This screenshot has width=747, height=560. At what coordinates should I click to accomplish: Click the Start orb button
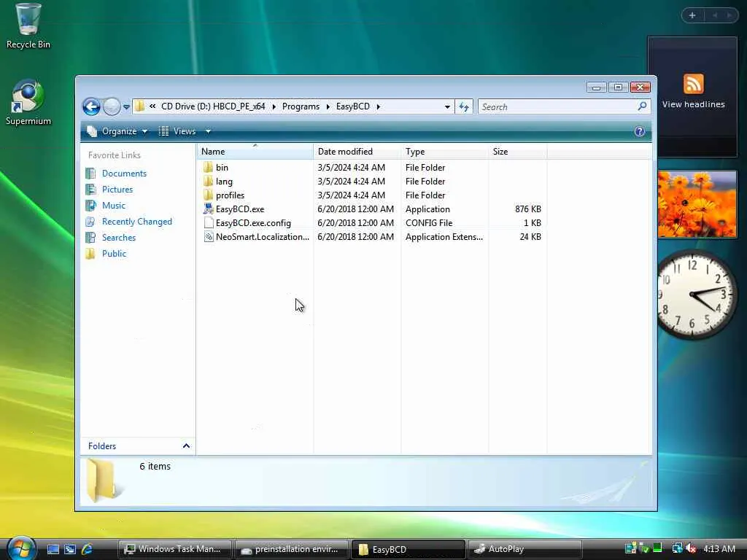coord(21,548)
